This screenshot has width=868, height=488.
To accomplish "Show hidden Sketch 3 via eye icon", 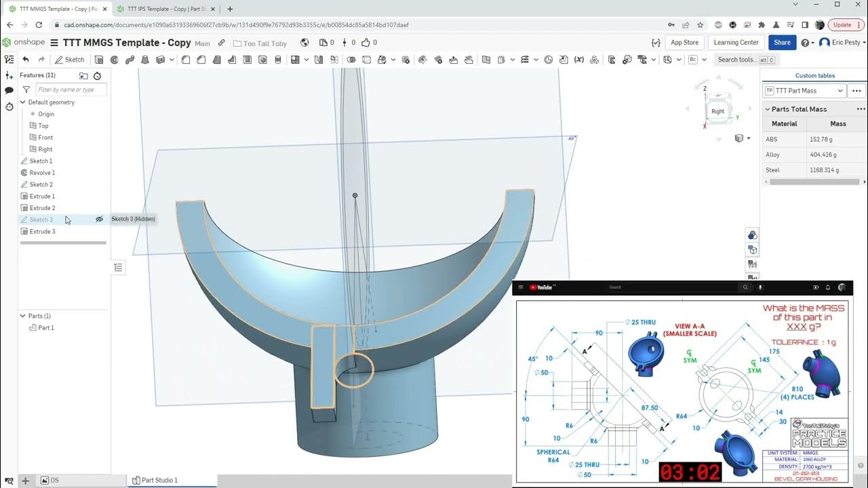I will click(99, 220).
